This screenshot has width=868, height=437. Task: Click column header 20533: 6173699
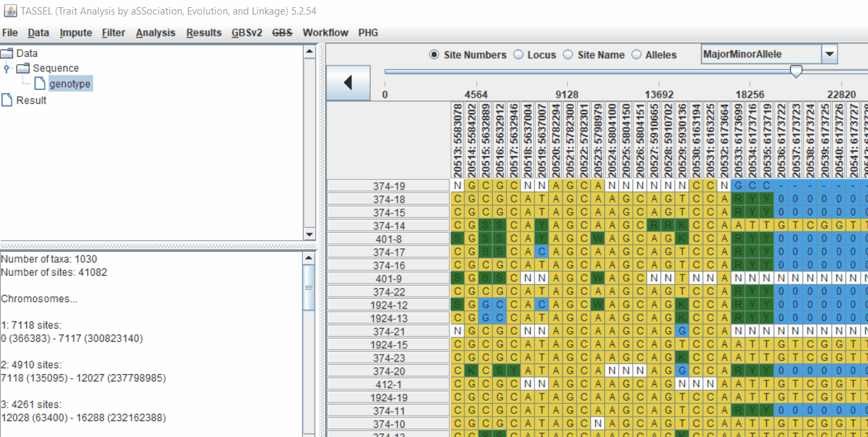tap(737, 139)
